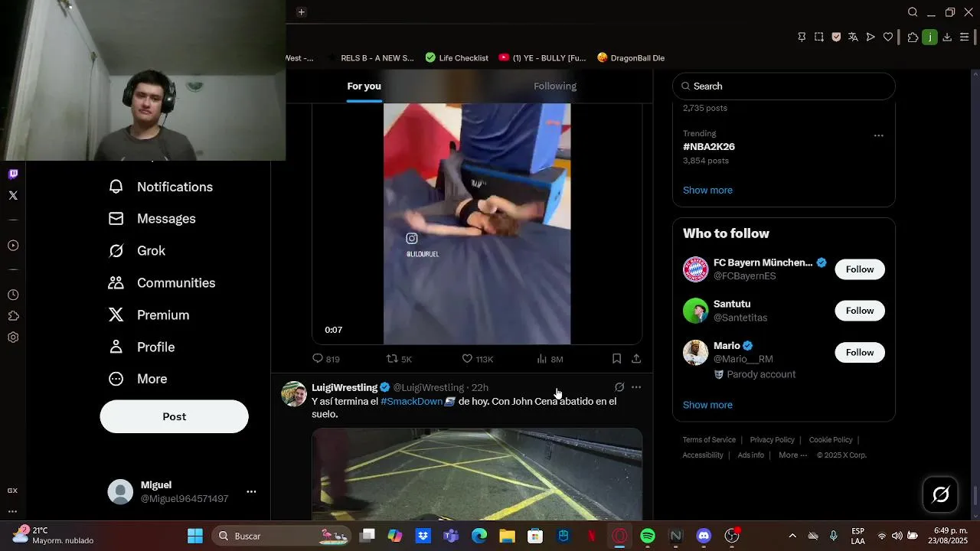Open Twitch in the Opera GX sidebar
The image size is (980, 551).
(x=13, y=174)
